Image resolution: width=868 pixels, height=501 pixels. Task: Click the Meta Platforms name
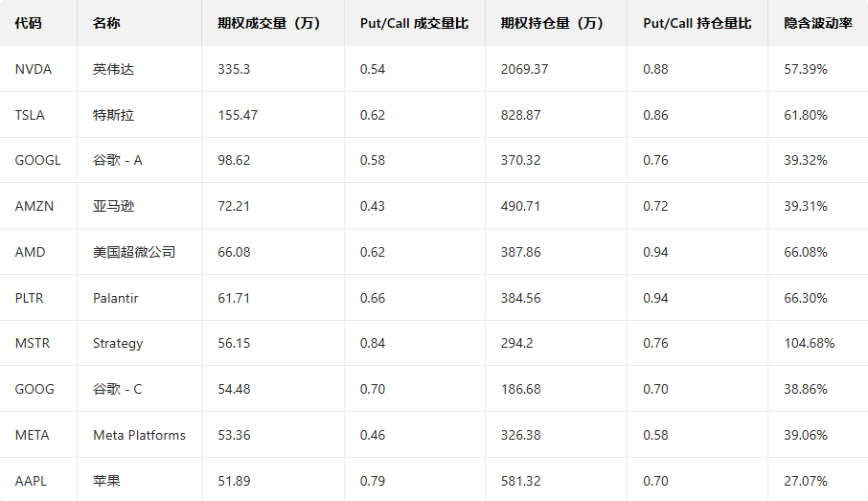(139, 435)
